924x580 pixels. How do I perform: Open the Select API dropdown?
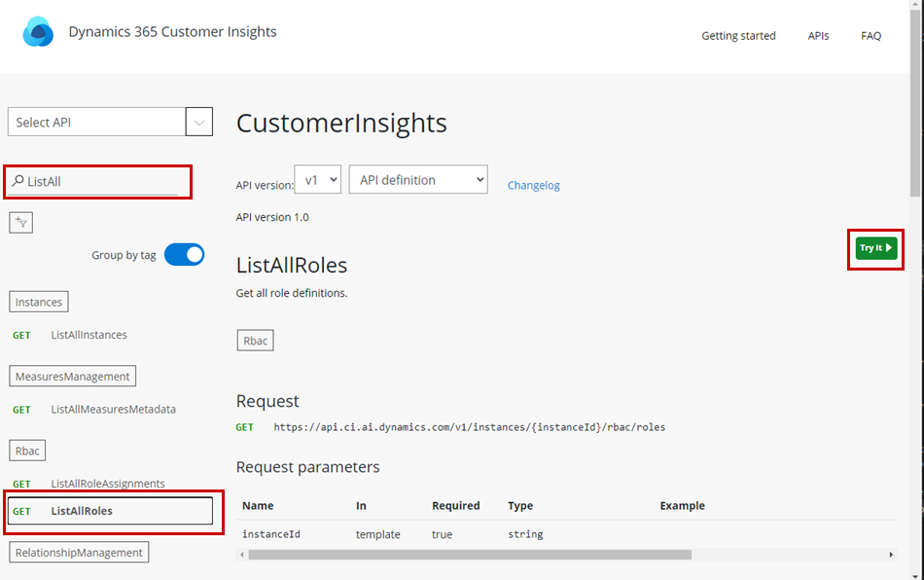tap(198, 121)
